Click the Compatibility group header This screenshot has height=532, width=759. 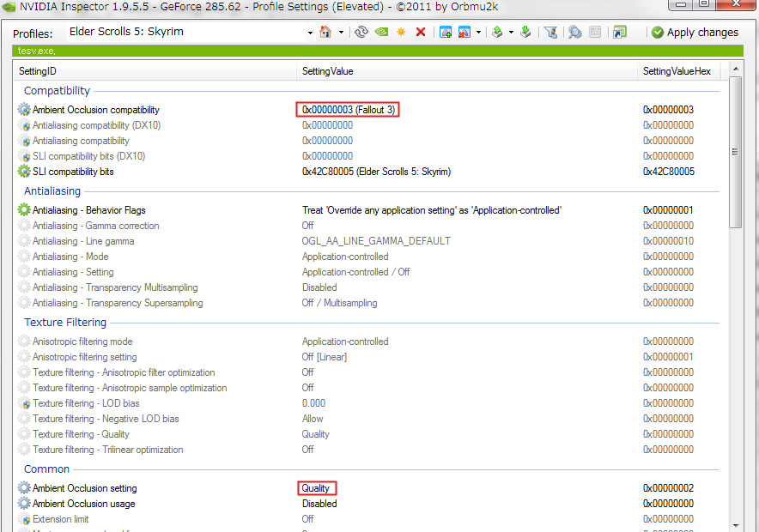point(58,90)
